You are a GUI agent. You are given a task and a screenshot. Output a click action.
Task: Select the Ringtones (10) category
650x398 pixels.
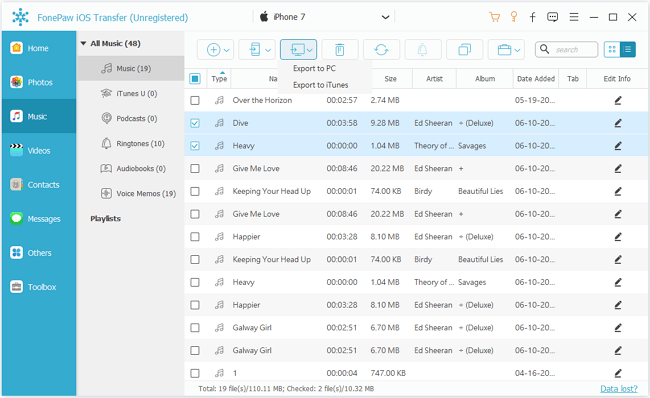point(131,143)
